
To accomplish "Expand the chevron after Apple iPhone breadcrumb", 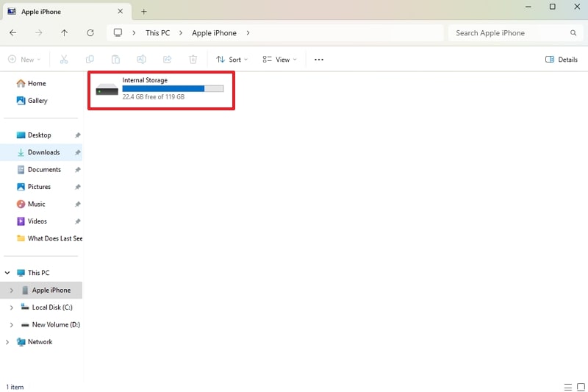I will pos(248,33).
